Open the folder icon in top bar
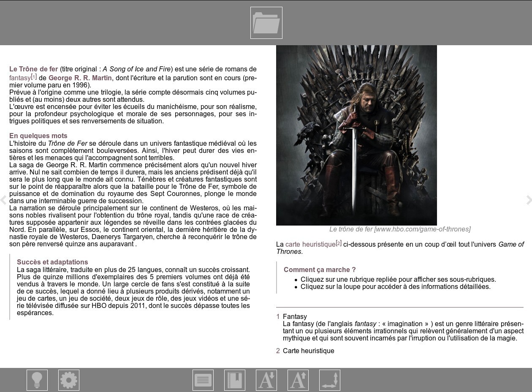This screenshot has width=532, height=392. pyautogui.click(x=266, y=23)
